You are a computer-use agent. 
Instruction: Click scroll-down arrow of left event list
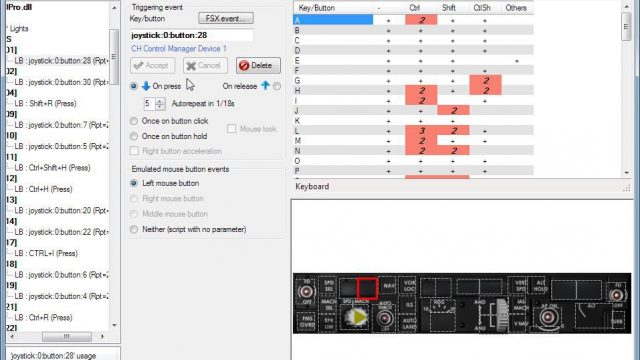[x=114, y=325]
